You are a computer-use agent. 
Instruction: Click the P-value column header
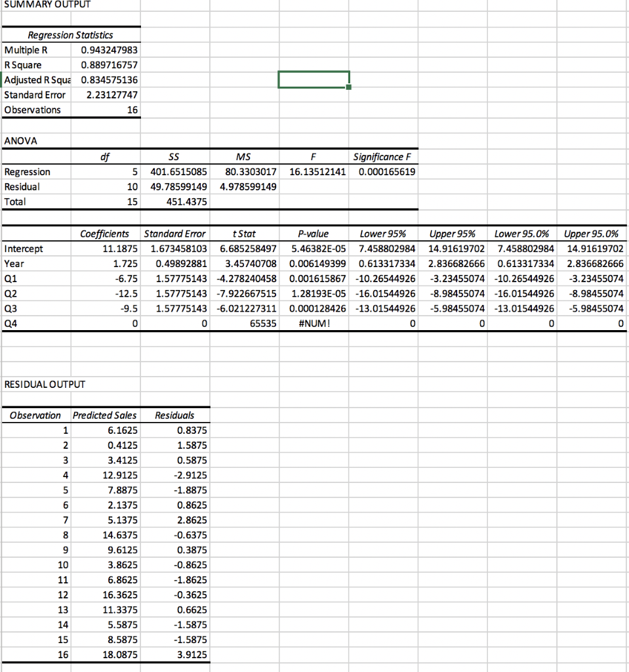pos(314,234)
